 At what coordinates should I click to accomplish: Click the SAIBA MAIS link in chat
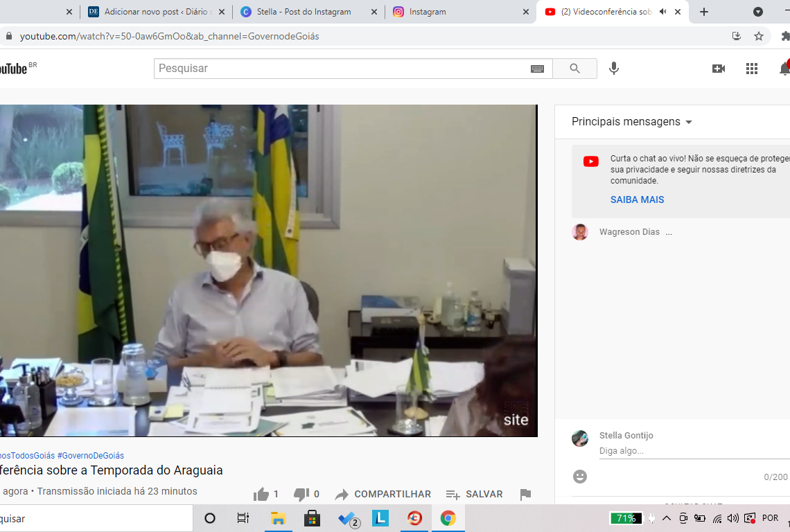click(638, 199)
